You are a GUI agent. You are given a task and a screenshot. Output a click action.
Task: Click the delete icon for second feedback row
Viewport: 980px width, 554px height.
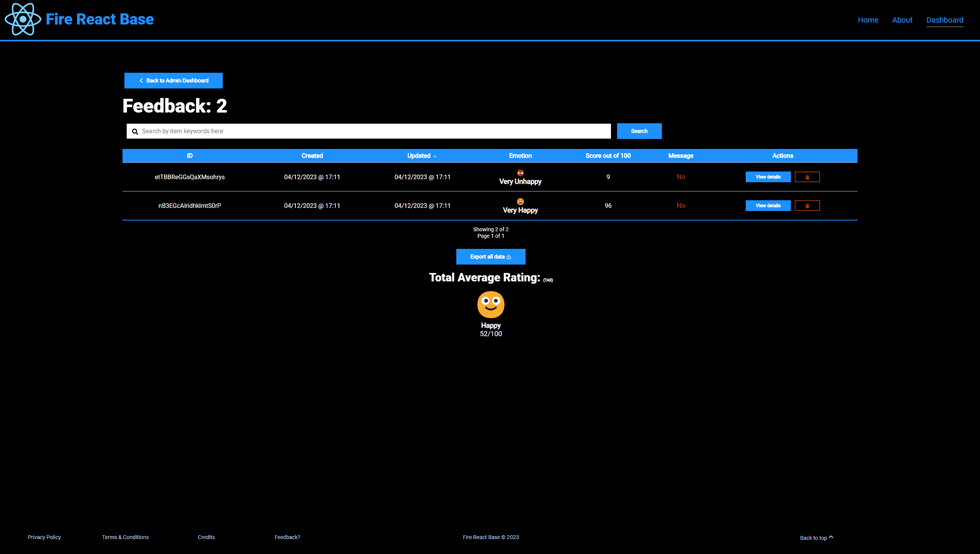click(x=806, y=206)
